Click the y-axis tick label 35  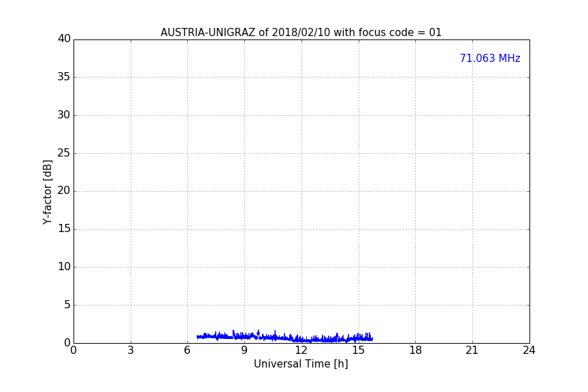[64, 77]
